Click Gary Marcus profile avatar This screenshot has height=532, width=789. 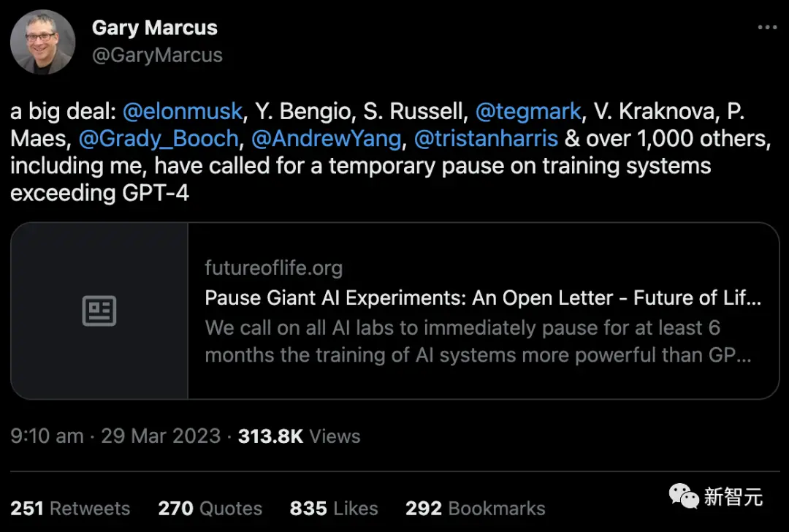[x=42, y=42]
